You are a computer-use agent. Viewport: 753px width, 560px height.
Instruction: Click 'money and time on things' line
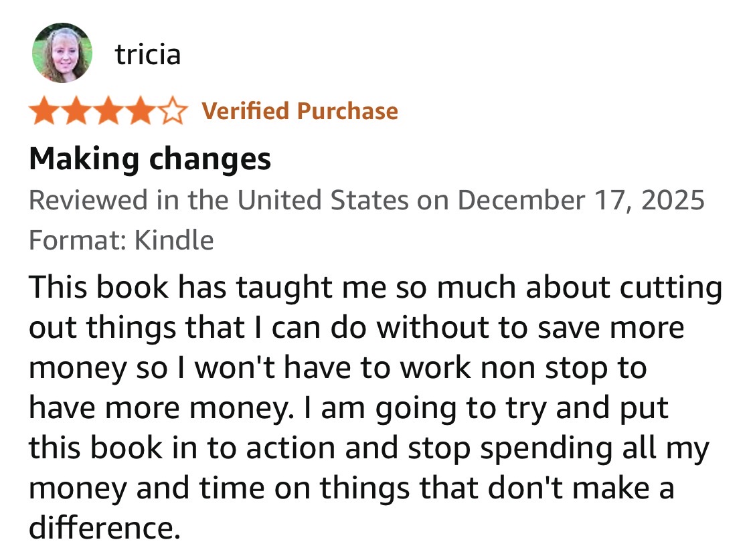click(x=351, y=488)
